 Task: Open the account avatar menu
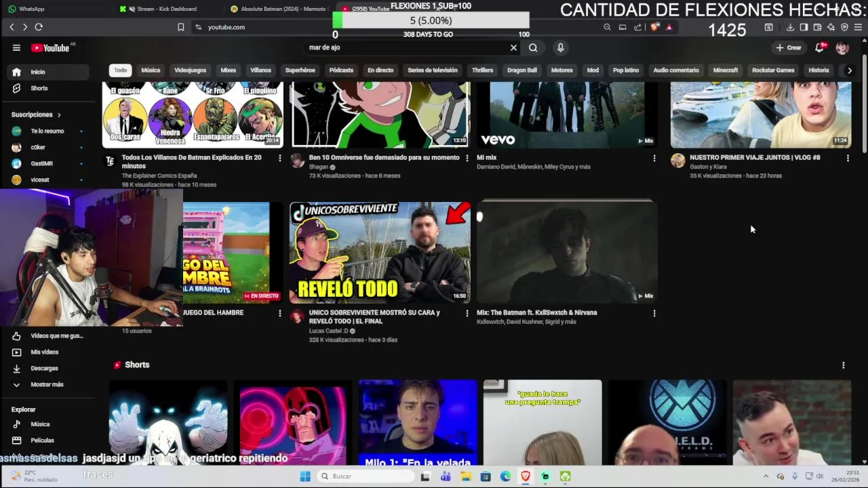[842, 47]
